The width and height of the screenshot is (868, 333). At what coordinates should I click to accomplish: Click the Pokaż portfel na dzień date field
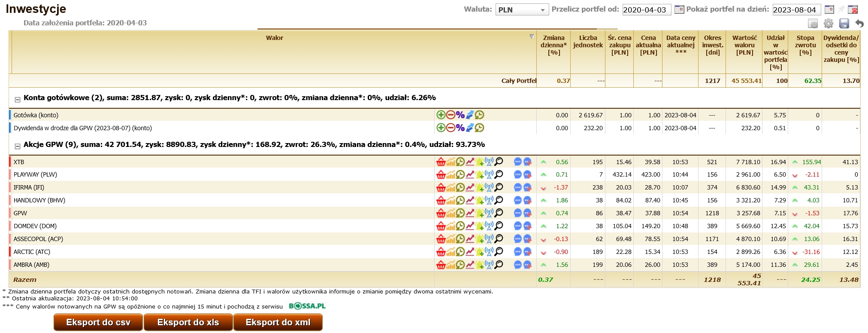(x=797, y=9)
